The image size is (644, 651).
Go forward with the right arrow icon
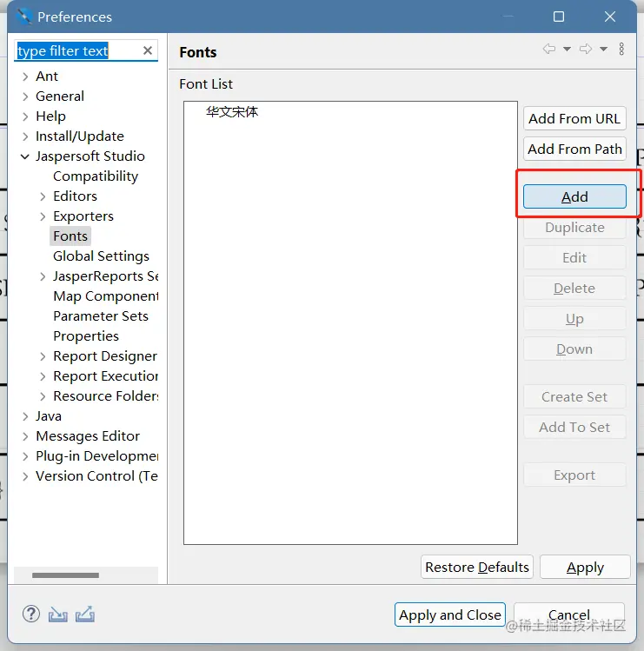pyautogui.click(x=586, y=49)
